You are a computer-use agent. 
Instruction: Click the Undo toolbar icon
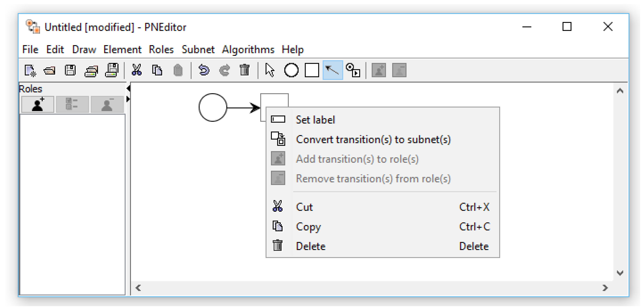pos(204,70)
